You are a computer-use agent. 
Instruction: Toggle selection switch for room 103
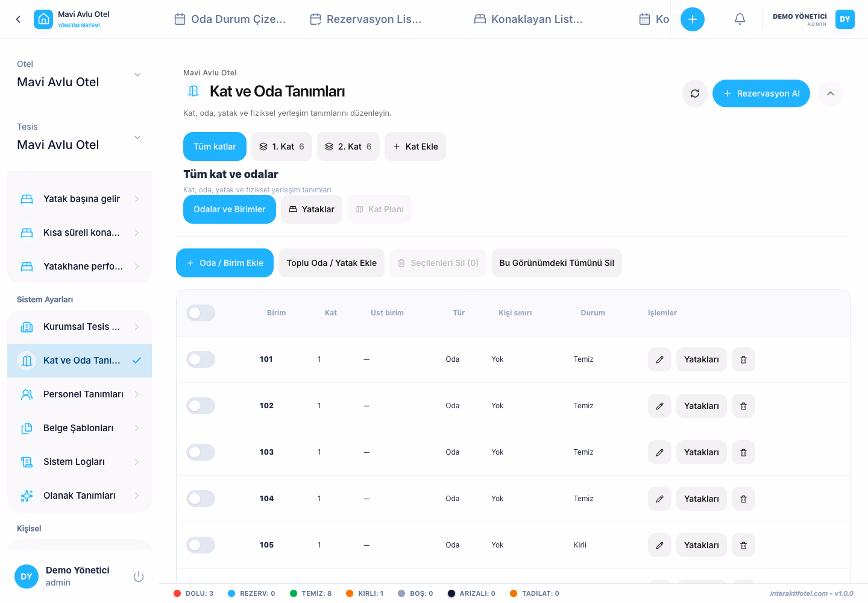pos(201,452)
